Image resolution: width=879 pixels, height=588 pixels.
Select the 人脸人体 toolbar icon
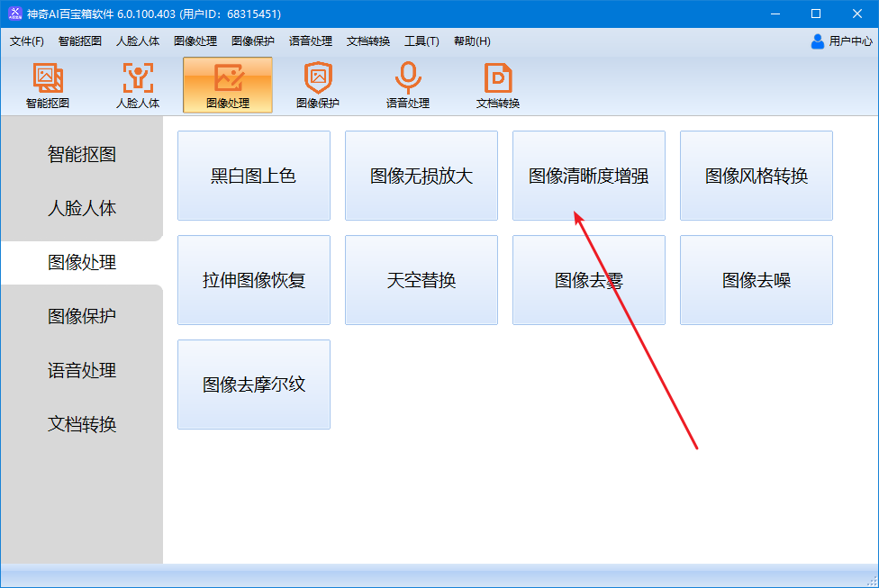tap(138, 86)
